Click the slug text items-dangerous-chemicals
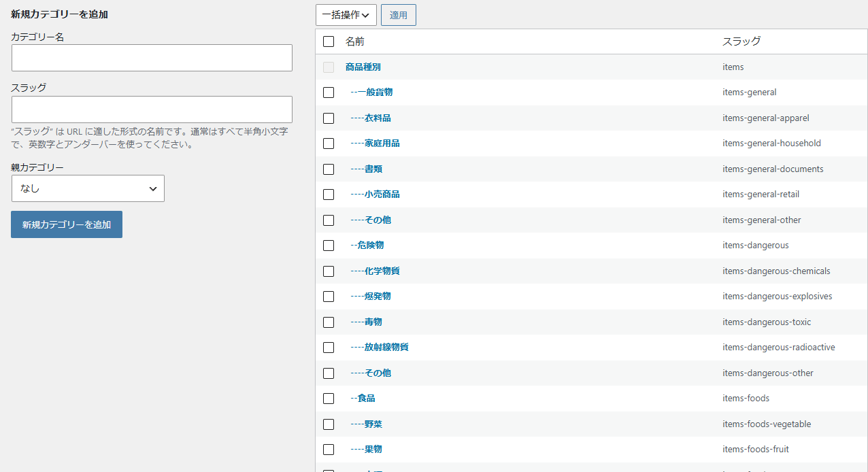 pyautogui.click(x=776, y=271)
